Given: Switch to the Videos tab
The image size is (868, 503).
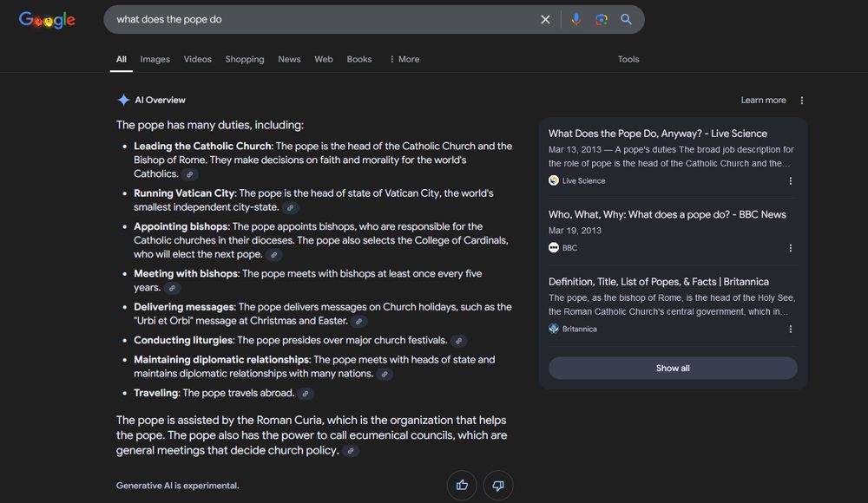Looking at the screenshot, I should 198,59.
